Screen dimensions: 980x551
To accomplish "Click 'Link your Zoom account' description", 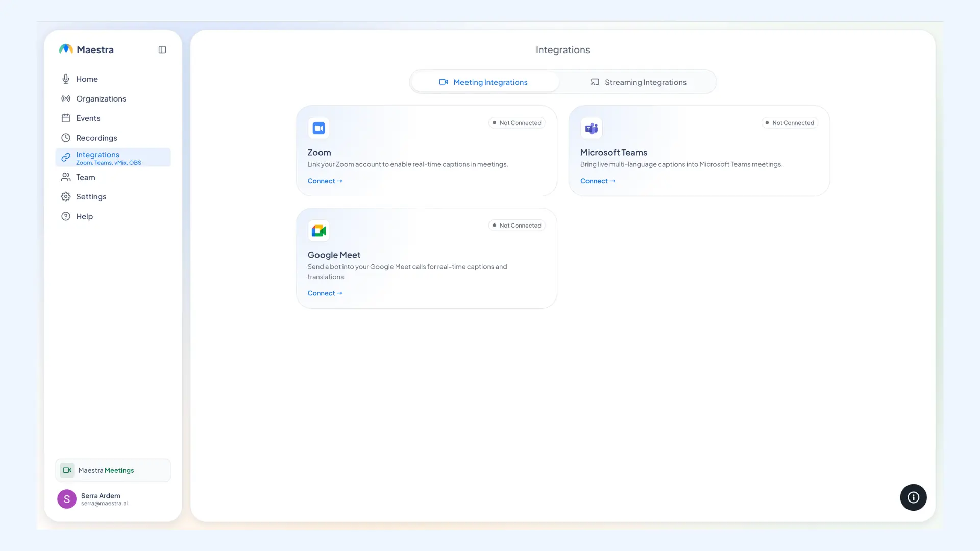I will pos(408,164).
